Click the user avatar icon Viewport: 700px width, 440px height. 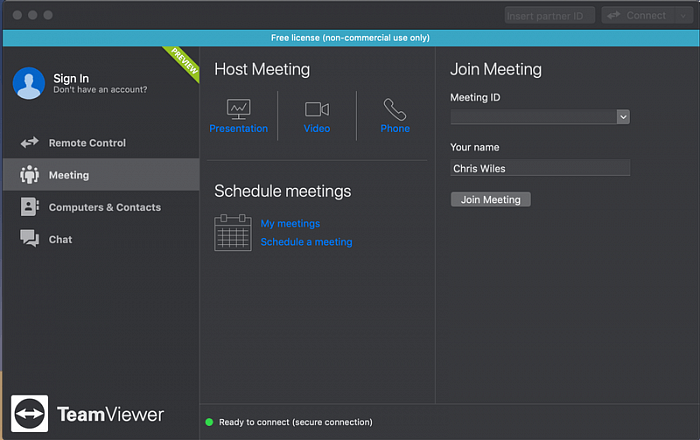pyautogui.click(x=29, y=84)
